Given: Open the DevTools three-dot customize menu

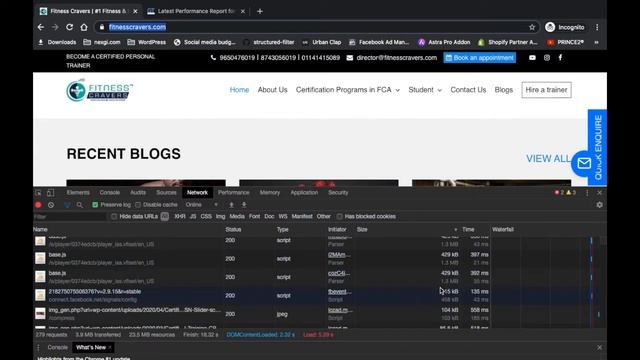Looking at the screenshot, I should click(x=587, y=193).
